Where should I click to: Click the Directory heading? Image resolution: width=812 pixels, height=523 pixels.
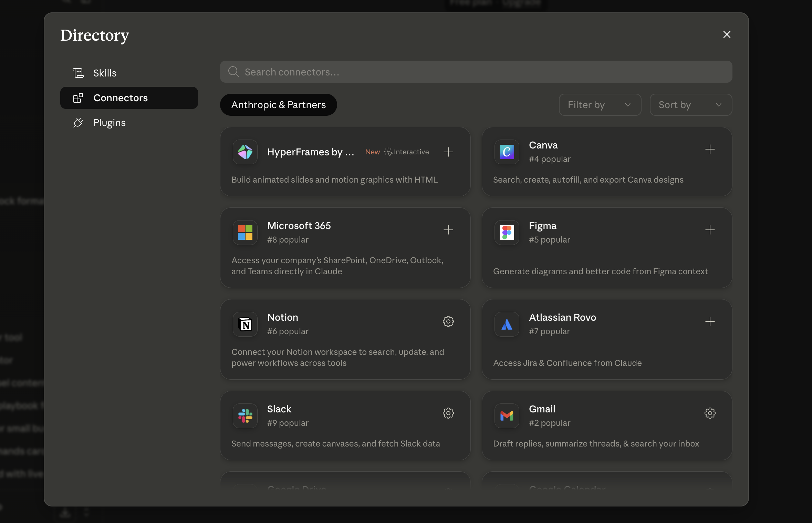point(94,35)
